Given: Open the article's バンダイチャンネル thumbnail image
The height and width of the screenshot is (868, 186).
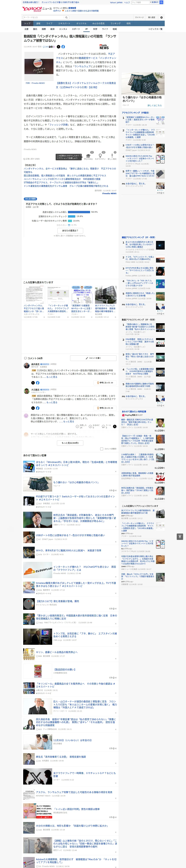Looking at the screenshot, I should click(39, 66).
